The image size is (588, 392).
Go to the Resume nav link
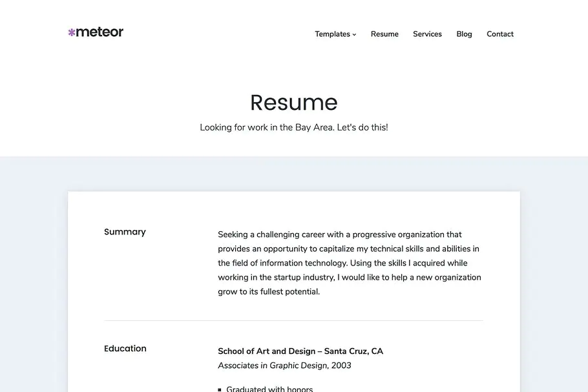(384, 34)
